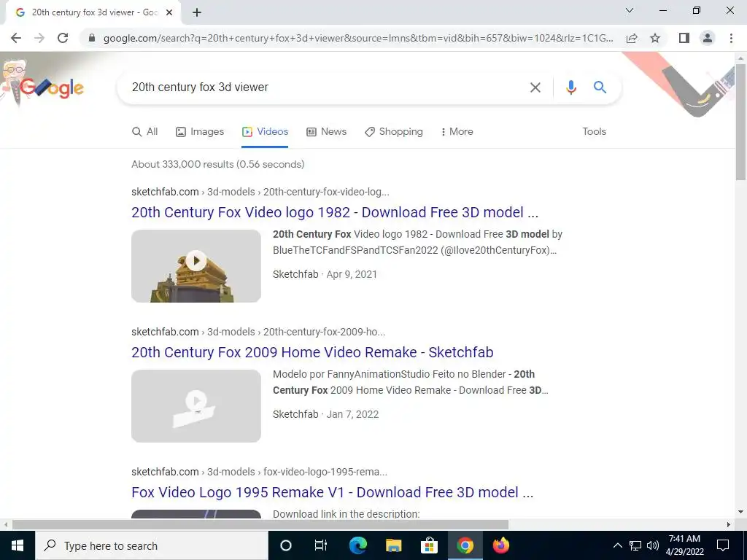
Task: Play the 2009 Home Video Remake thumbnail
Action: pos(196,405)
